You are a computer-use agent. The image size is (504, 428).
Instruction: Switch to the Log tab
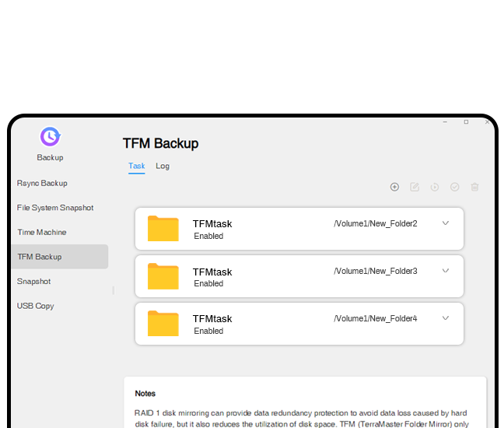[x=163, y=166]
